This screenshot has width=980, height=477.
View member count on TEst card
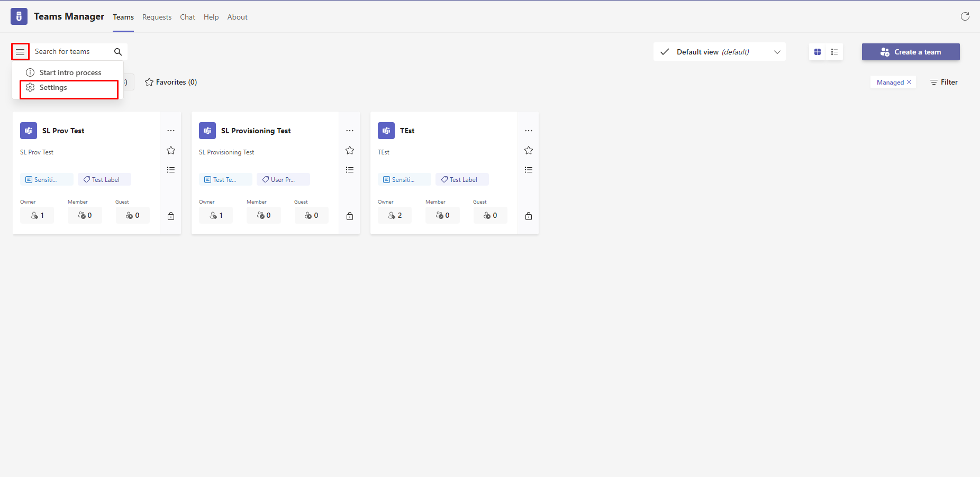442,215
